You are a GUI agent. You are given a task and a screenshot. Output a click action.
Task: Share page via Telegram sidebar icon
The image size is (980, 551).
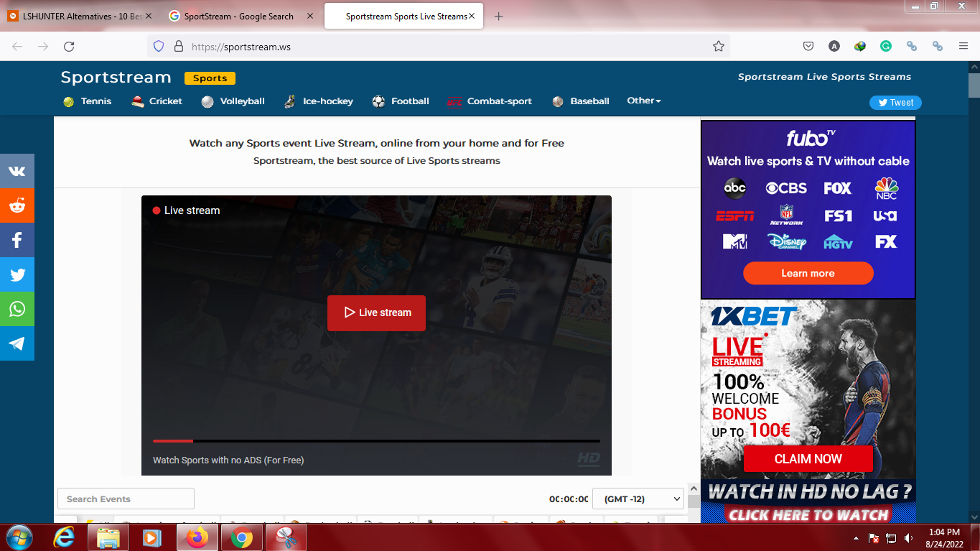point(17,343)
